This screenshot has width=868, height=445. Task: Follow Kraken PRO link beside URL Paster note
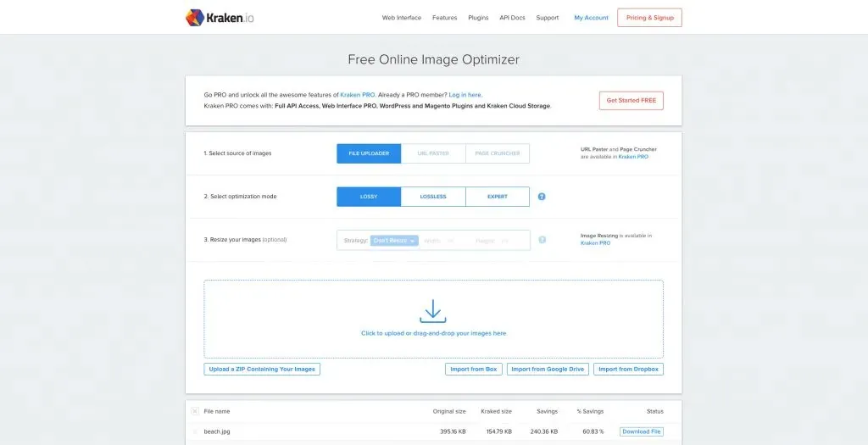tap(633, 157)
